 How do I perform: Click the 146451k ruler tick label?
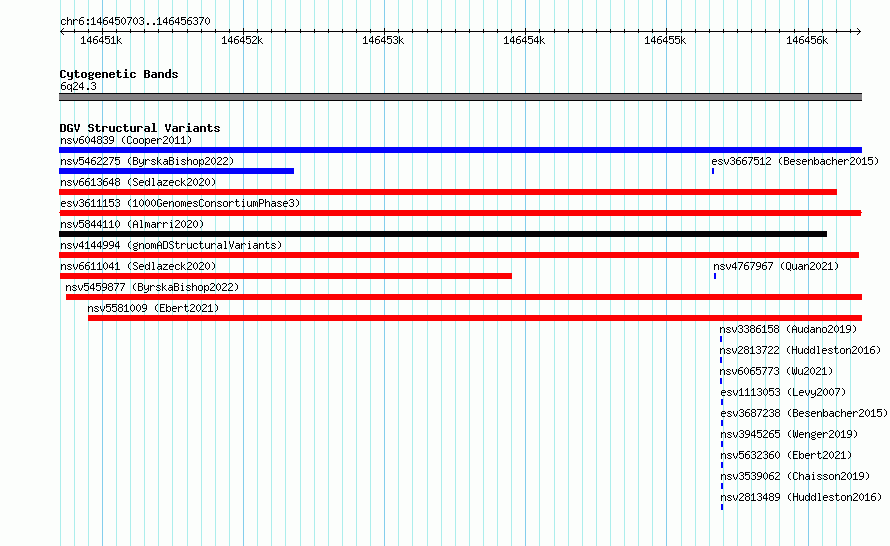[101, 40]
